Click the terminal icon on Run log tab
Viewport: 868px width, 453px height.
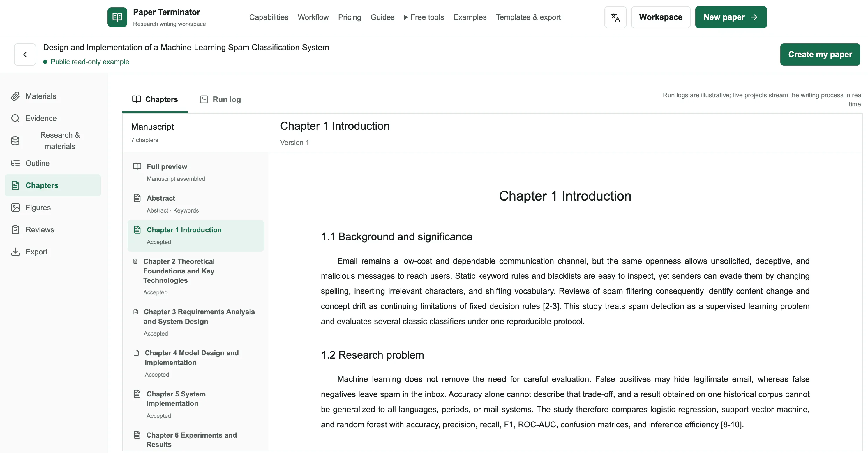click(x=204, y=99)
